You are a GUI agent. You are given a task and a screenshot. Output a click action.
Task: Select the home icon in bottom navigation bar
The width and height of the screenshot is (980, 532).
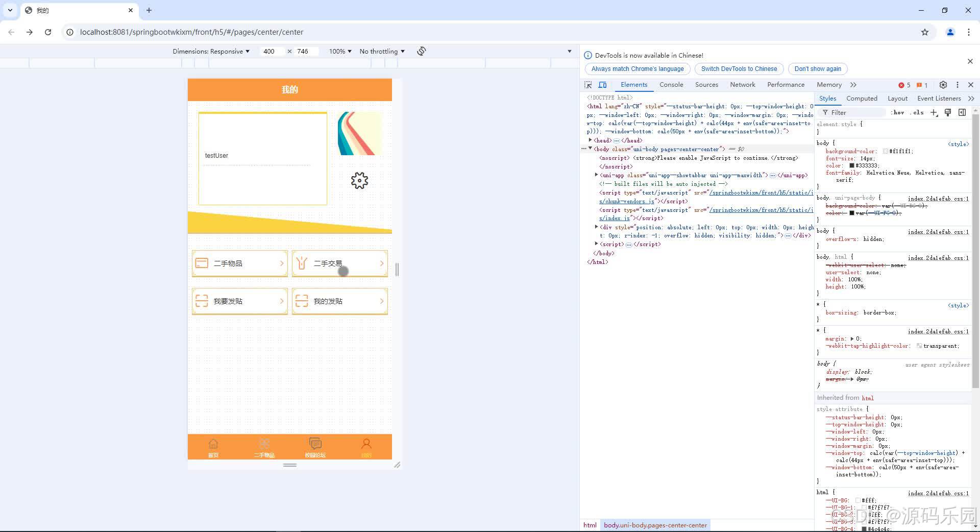point(213,444)
